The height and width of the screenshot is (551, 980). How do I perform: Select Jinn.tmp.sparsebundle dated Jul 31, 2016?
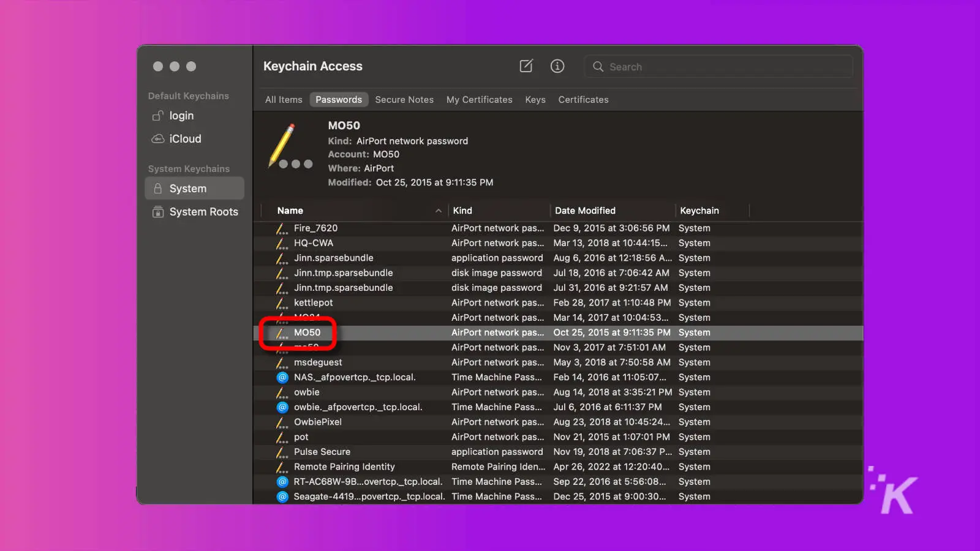click(343, 288)
